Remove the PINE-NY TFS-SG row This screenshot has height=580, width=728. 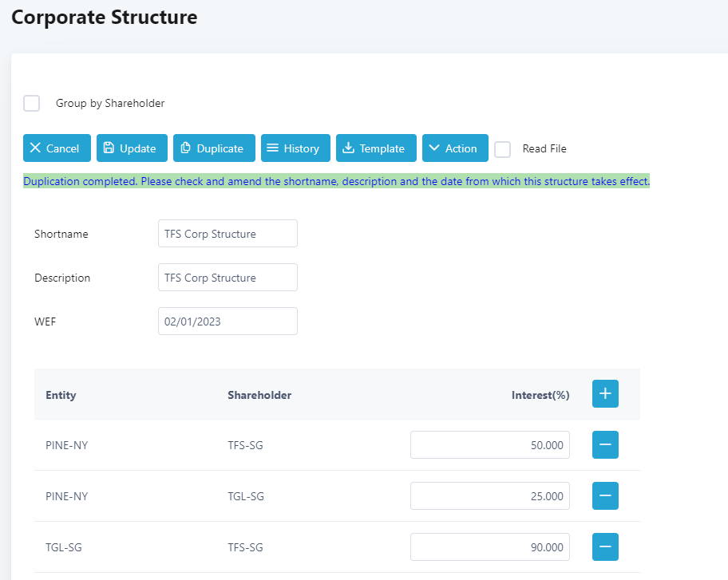605,445
